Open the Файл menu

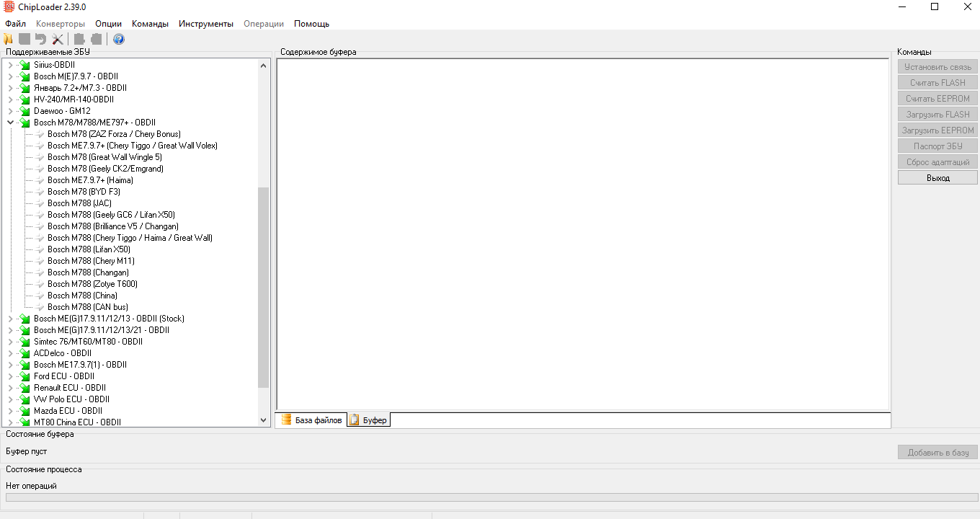pyautogui.click(x=15, y=24)
